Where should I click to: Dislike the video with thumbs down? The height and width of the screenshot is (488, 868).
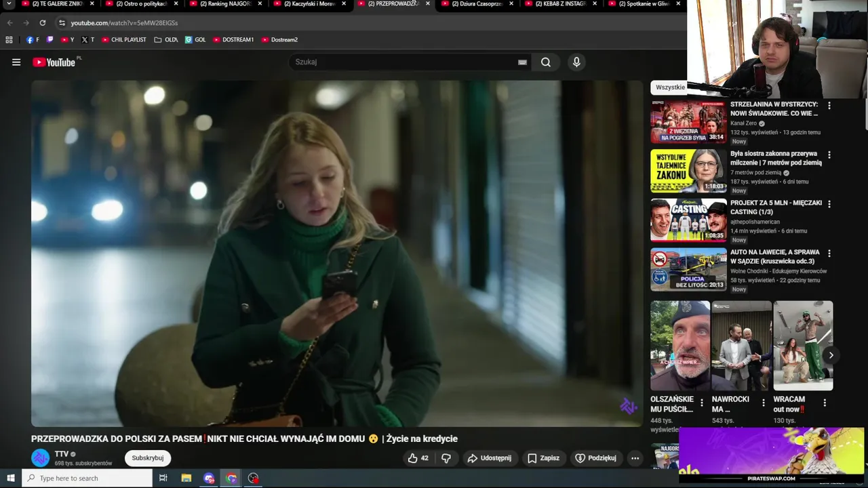tap(446, 458)
